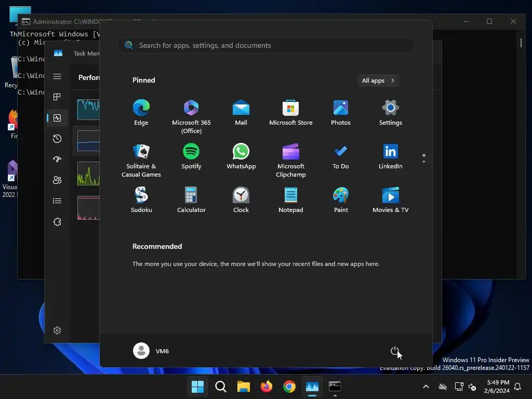
Task: Launch Sudoku
Action: tap(141, 200)
